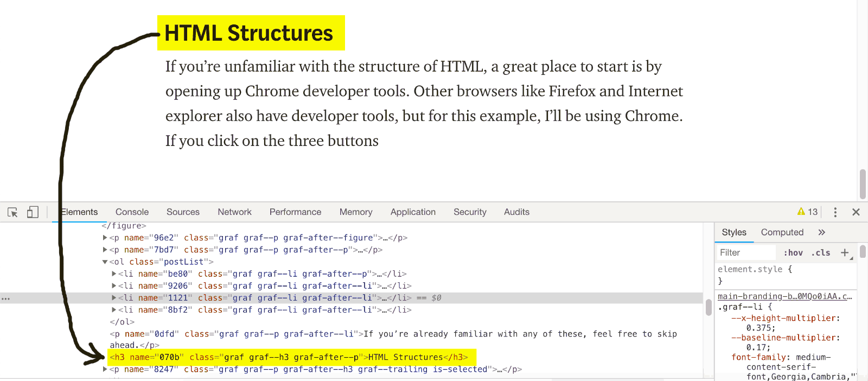Show more style tabs with double chevron

coord(821,232)
